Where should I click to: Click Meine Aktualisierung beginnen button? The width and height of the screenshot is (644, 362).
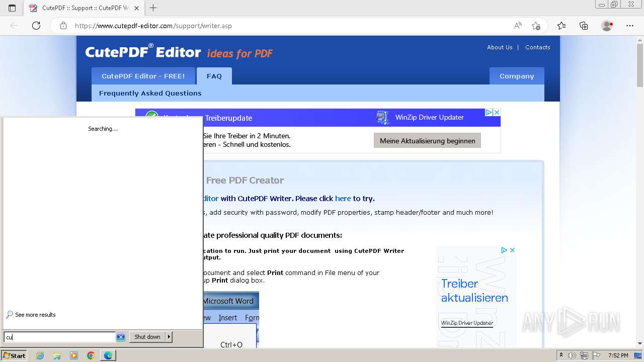pyautogui.click(x=427, y=140)
